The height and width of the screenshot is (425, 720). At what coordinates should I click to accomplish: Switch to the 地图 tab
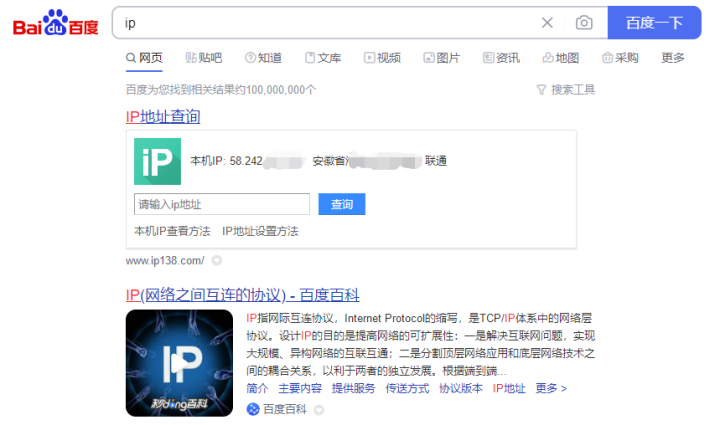[561, 58]
